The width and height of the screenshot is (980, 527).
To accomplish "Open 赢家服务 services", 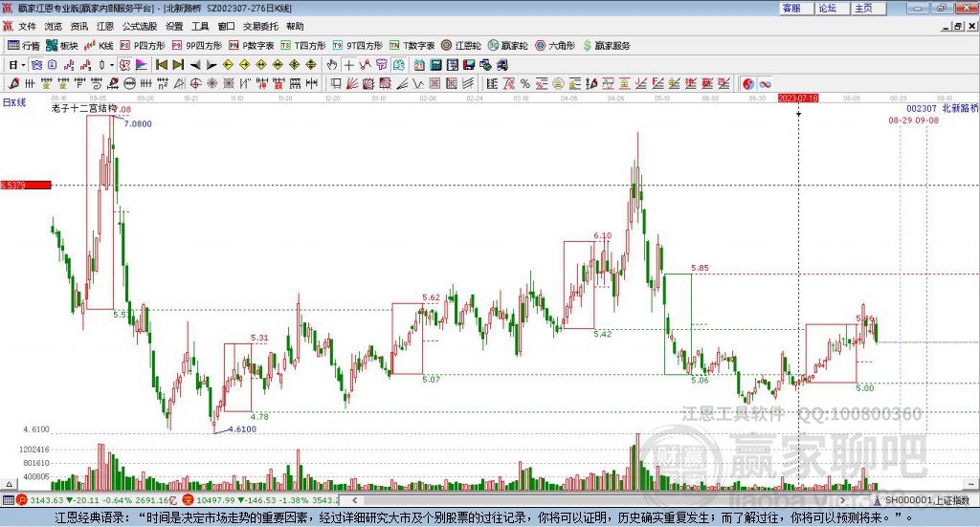I will click(x=606, y=46).
